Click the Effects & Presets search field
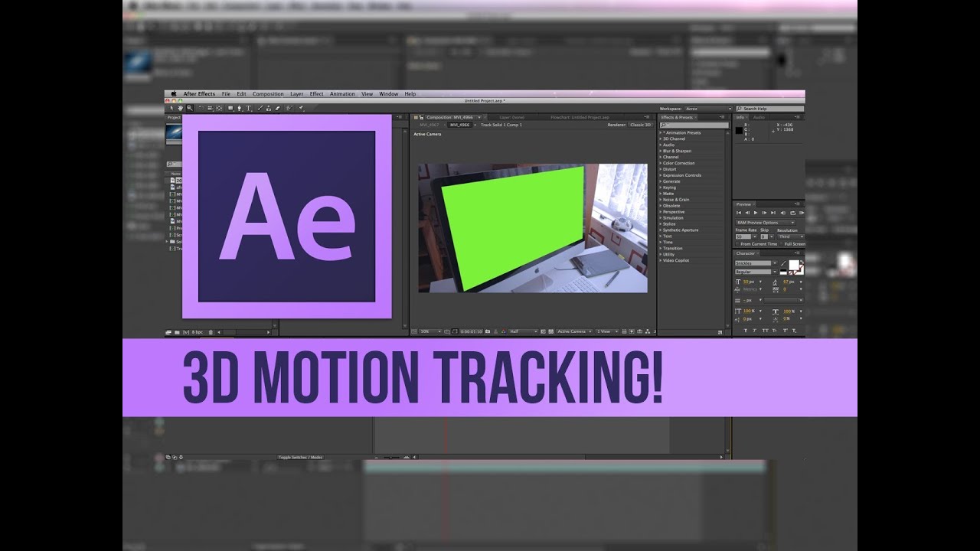This screenshot has height=551, width=980. coord(694,125)
